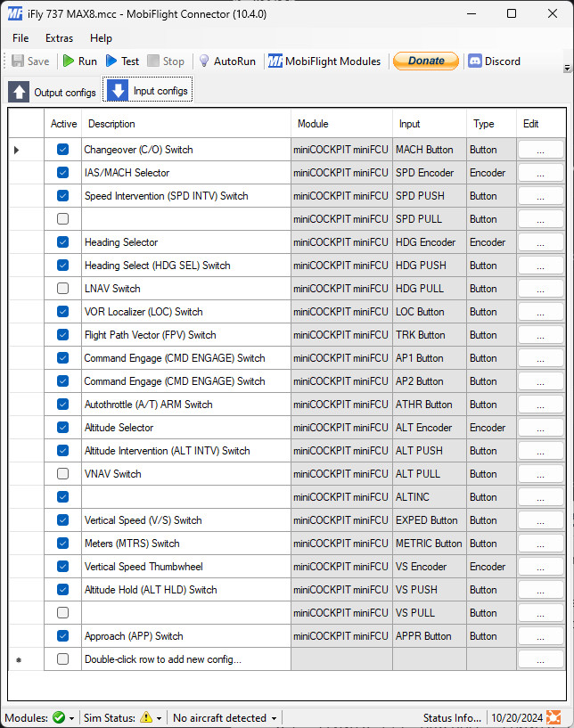The height and width of the screenshot is (728, 574).
Task: Start Test mode from the toolbar
Action: pyautogui.click(x=112, y=61)
